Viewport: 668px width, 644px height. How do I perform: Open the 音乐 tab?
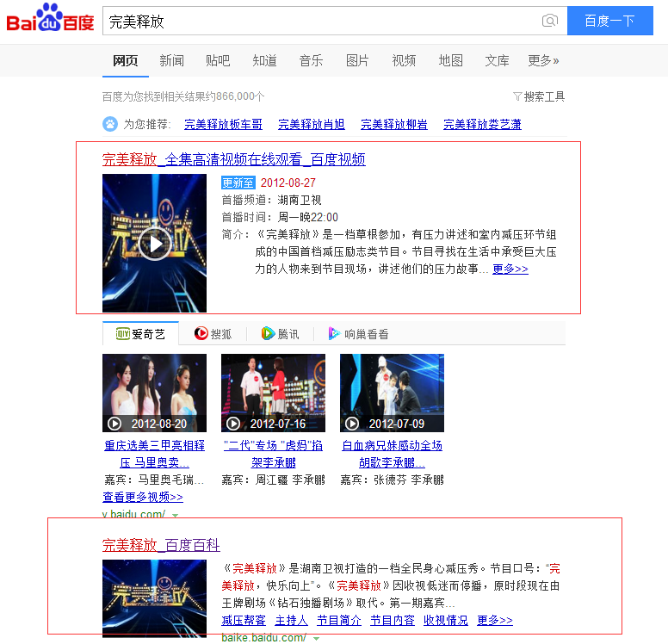click(x=311, y=60)
